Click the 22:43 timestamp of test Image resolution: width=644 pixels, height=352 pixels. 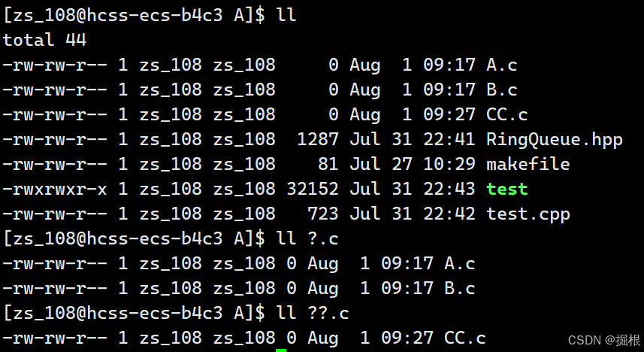point(449,189)
